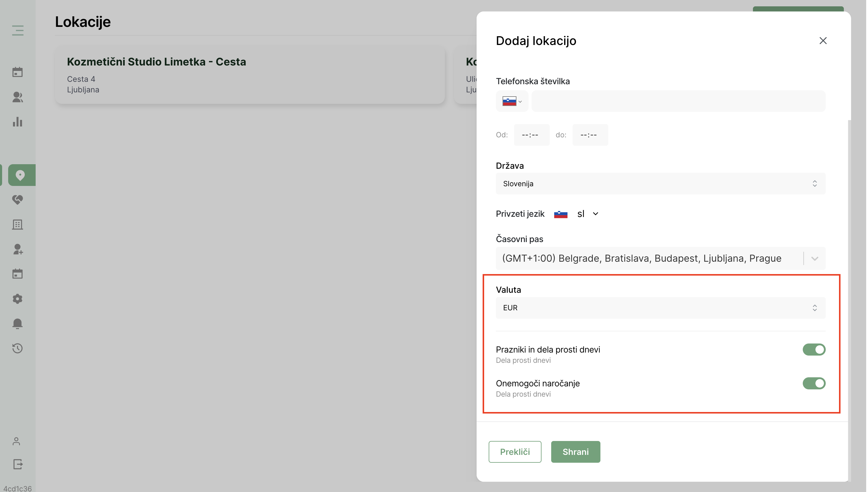Screen dimensions: 868x492
Task: Open the settings gear icon
Action: [18, 299]
